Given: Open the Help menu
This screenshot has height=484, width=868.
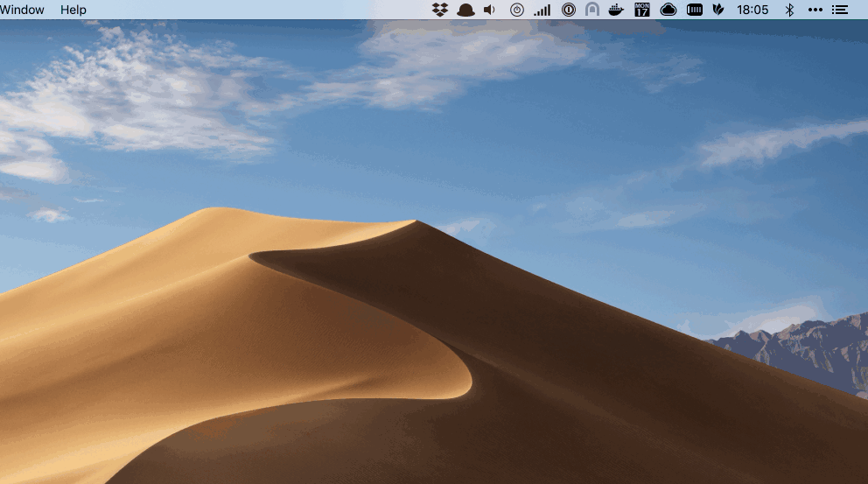Looking at the screenshot, I should tap(73, 10).
